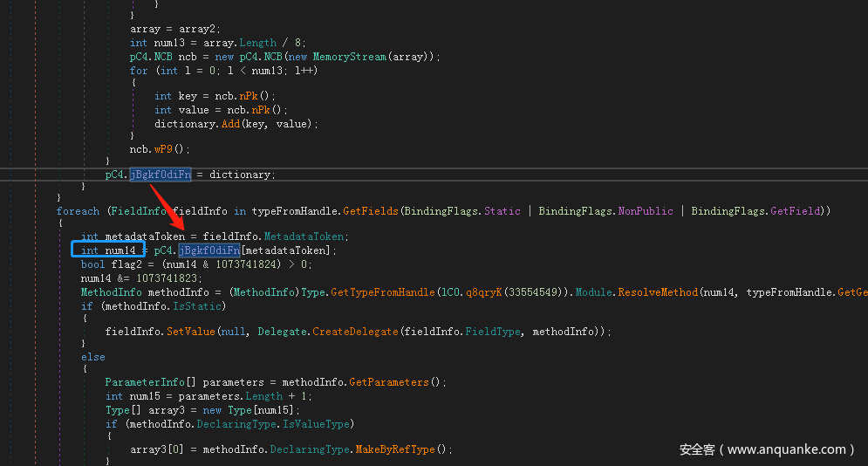Jump to the ResolveMethod call

tap(657, 292)
